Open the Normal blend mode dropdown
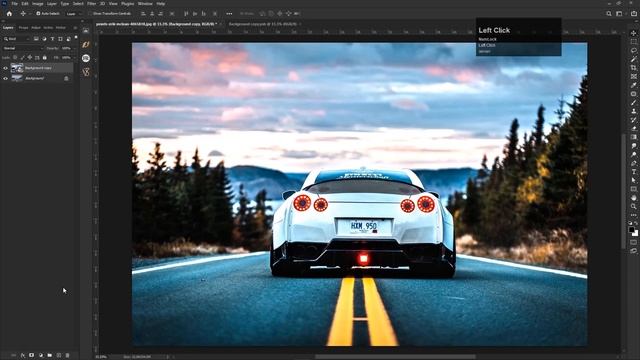The height and width of the screenshot is (360, 640). [22, 48]
